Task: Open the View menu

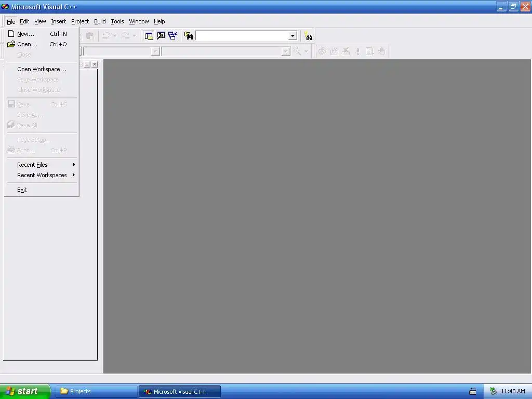Action: click(40, 21)
